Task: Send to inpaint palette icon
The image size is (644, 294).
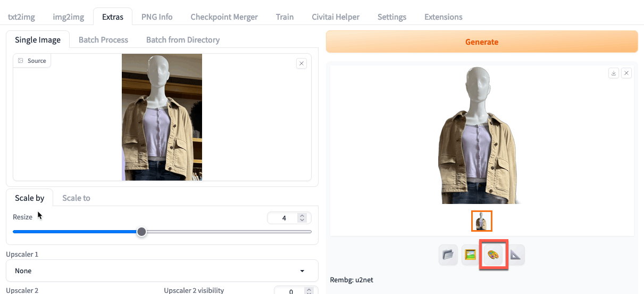Action: [x=494, y=255]
